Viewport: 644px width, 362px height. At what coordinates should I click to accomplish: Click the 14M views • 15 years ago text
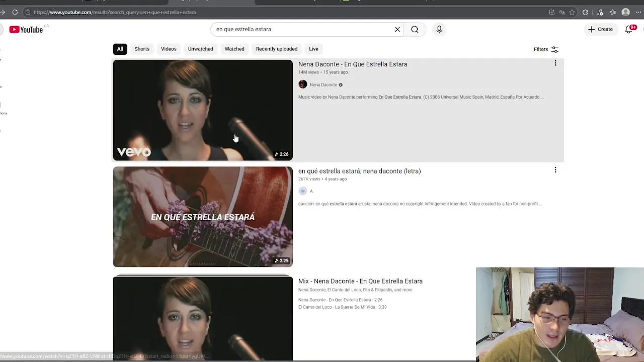(323, 72)
